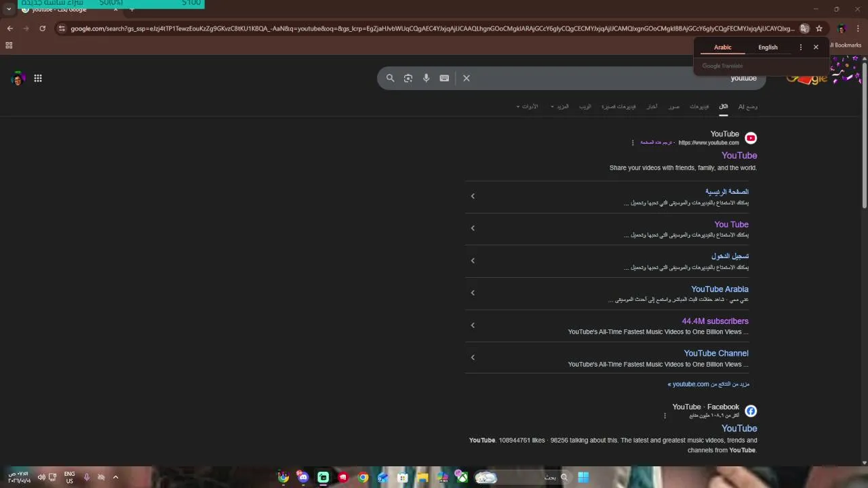The height and width of the screenshot is (488, 868).
Task: Open the الصفحة الرئيسية sitelink
Action: [727, 192]
